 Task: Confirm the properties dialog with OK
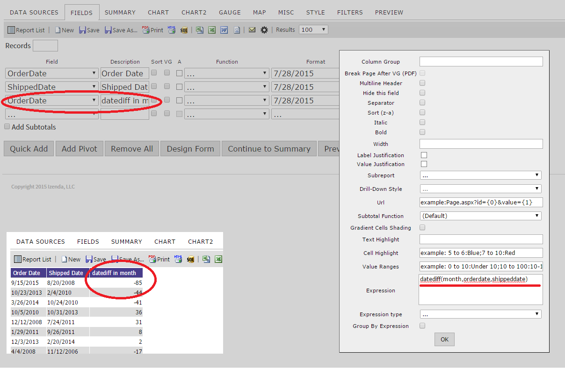(444, 339)
